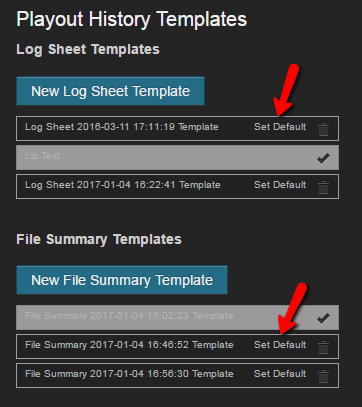Click trash icon for Log Sheet 2017-01-04 16:22:41
Image resolution: width=362 pixels, height=407 pixels.
point(323,187)
